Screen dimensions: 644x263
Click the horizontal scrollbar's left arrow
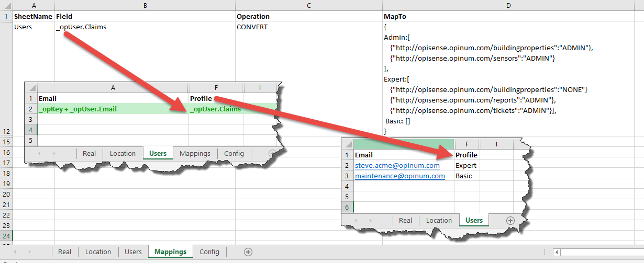(x=557, y=252)
